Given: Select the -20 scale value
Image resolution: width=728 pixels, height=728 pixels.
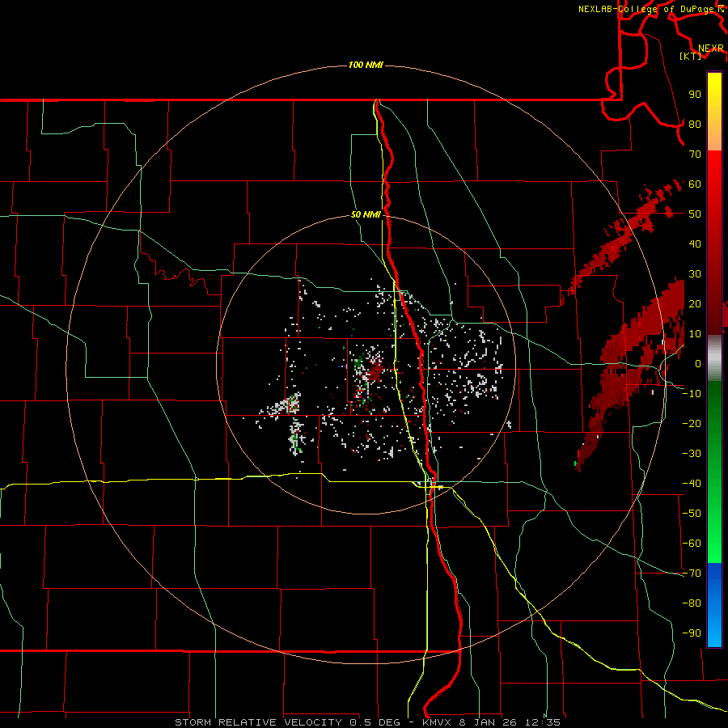Looking at the screenshot, I should [x=692, y=423].
